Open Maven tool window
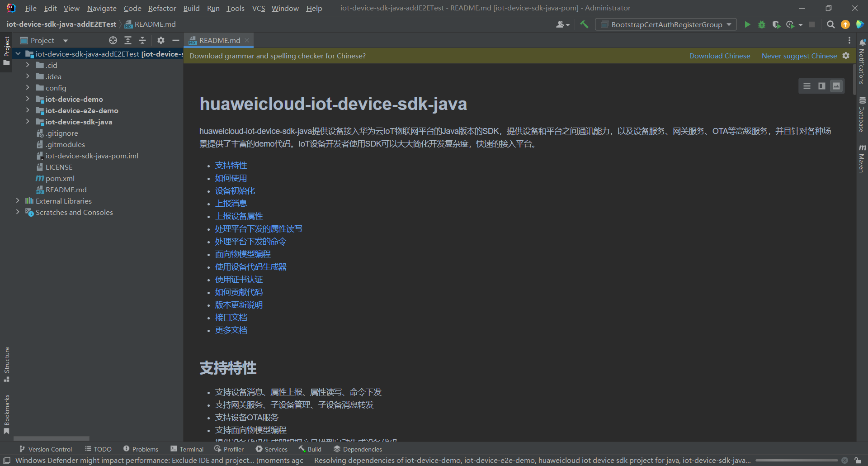868x466 pixels. tap(862, 158)
